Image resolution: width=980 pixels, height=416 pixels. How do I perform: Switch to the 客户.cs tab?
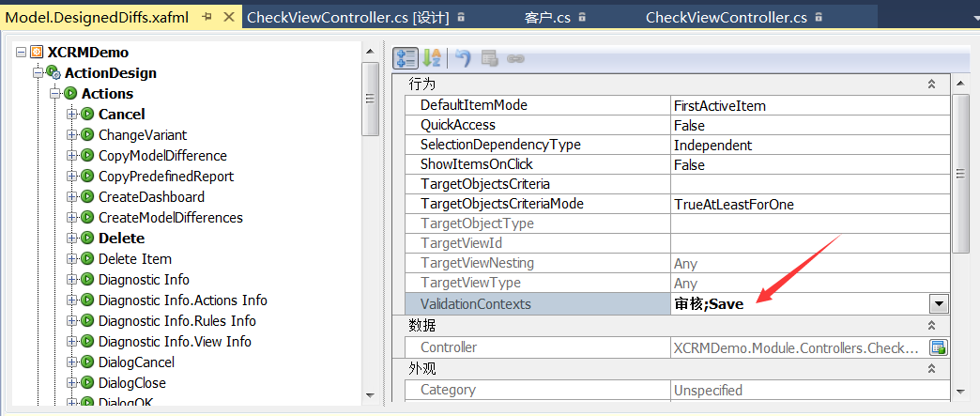click(x=547, y=18)
